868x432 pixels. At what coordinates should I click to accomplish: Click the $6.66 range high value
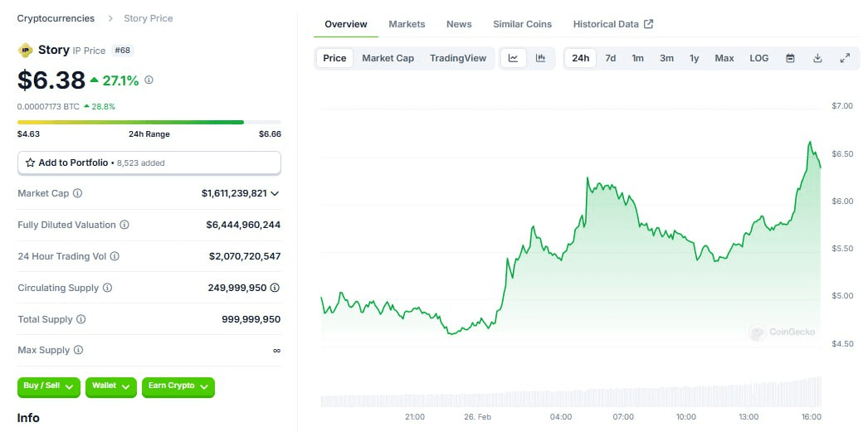(x=270, y=133)
